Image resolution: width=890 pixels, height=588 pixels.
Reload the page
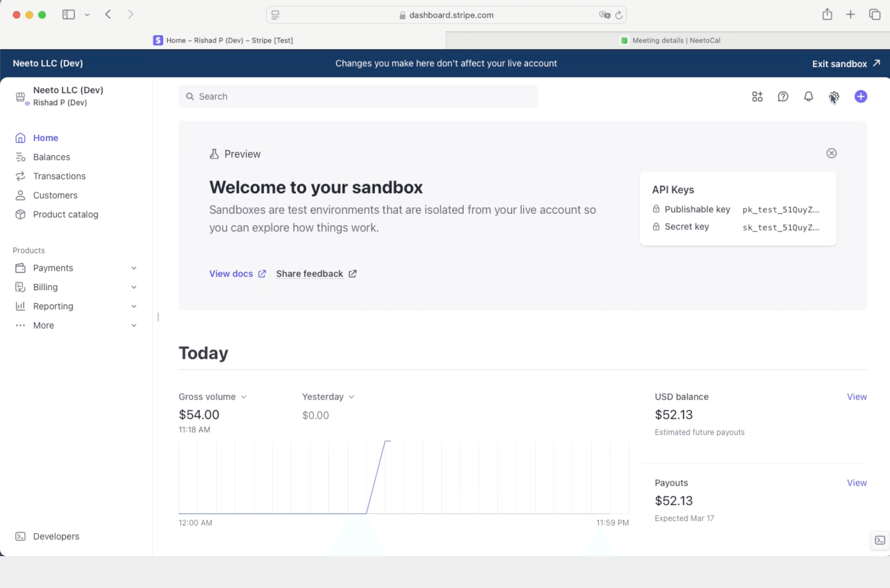tap(619, 15)
